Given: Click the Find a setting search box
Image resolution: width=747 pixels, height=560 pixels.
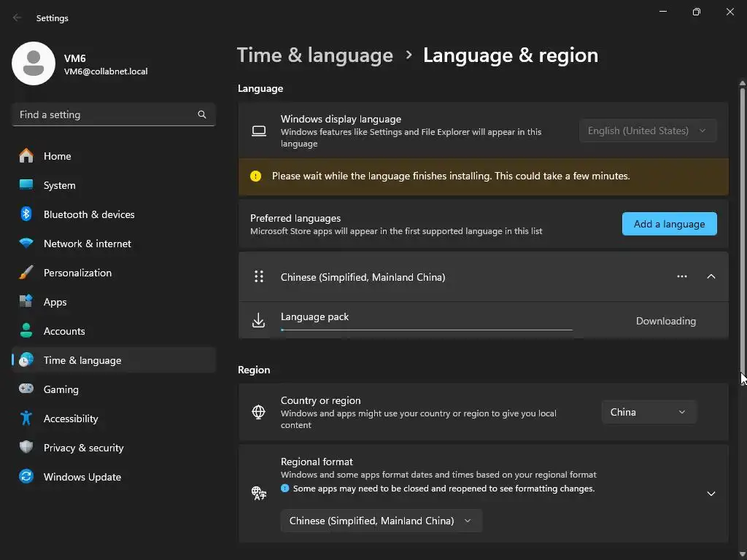Looking at the screenshot, I should click(x=106, y=114).
